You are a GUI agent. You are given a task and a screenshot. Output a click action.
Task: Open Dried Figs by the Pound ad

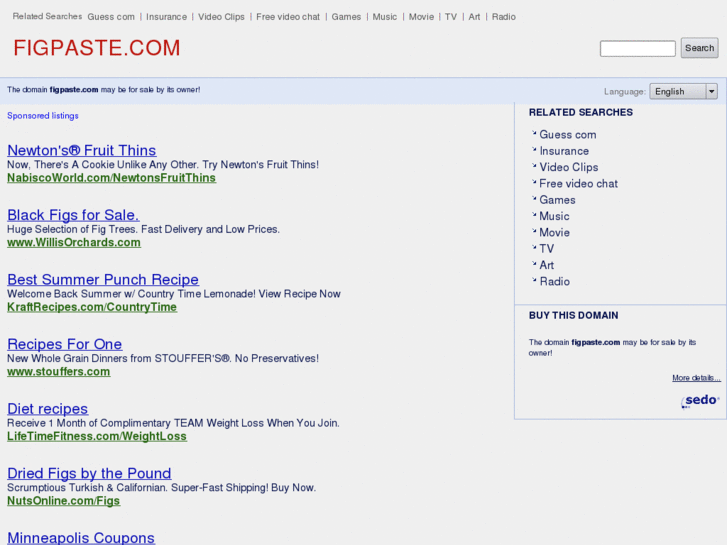(x=89, y=473)
